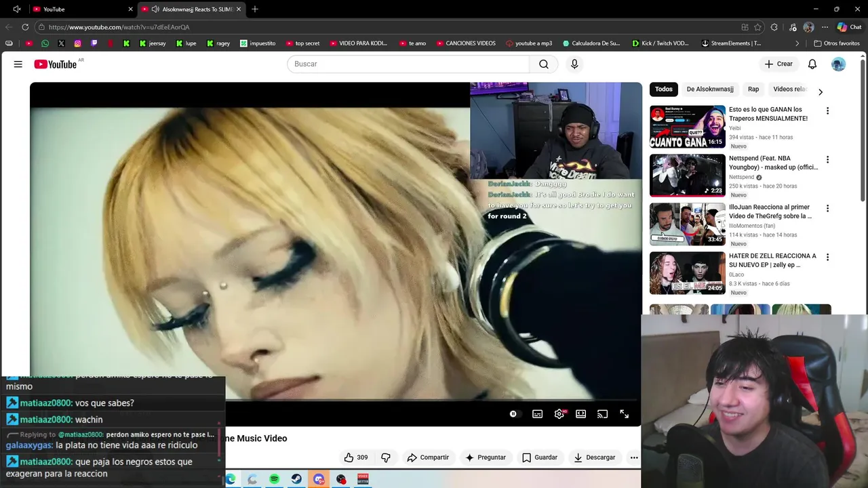The height and width of the screenshot is (488, 868).
Task: Open Discord from the taskbar
Action: (x=319, y=479)
